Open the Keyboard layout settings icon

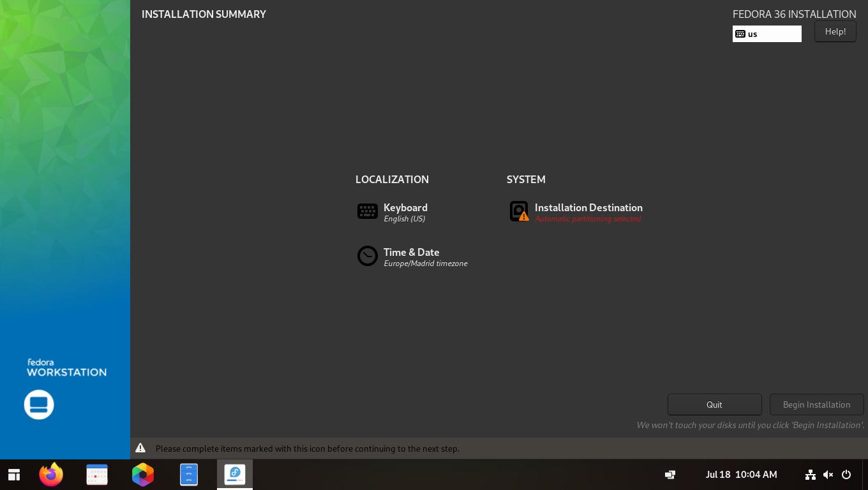368,211
